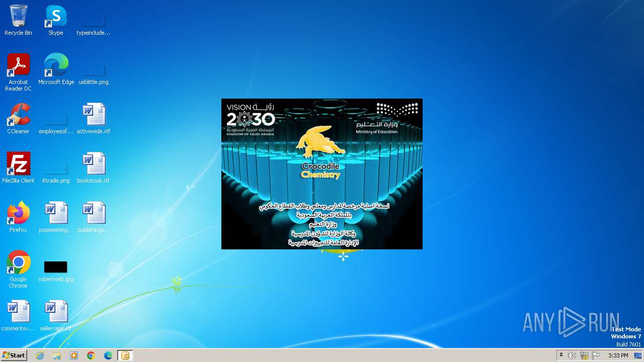Select sellerrape.rtf document icon
Image resolution: width=644 pixels, height=362 pixels.
56,316
